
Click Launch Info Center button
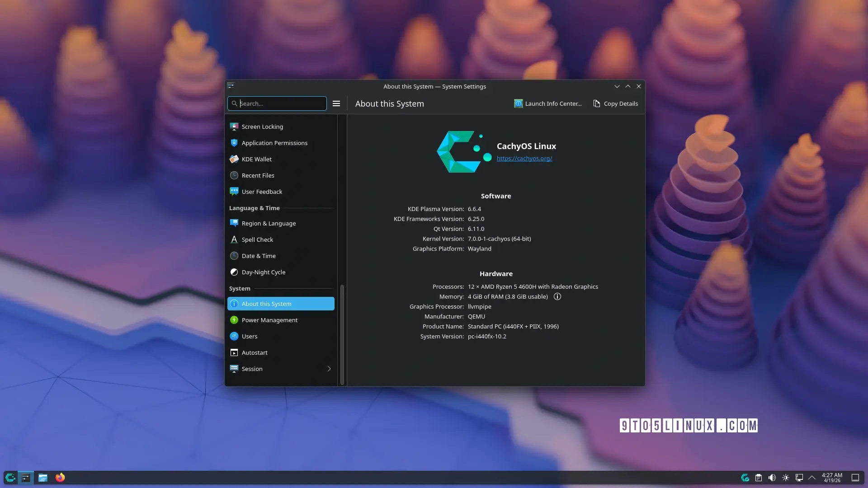[548, 103]
